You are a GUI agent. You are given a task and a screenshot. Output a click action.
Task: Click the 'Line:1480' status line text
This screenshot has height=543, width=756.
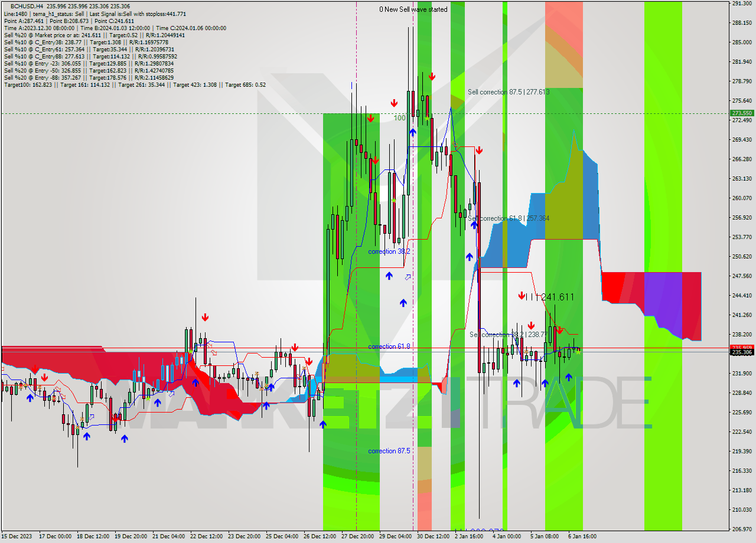[x=95, y=14]
